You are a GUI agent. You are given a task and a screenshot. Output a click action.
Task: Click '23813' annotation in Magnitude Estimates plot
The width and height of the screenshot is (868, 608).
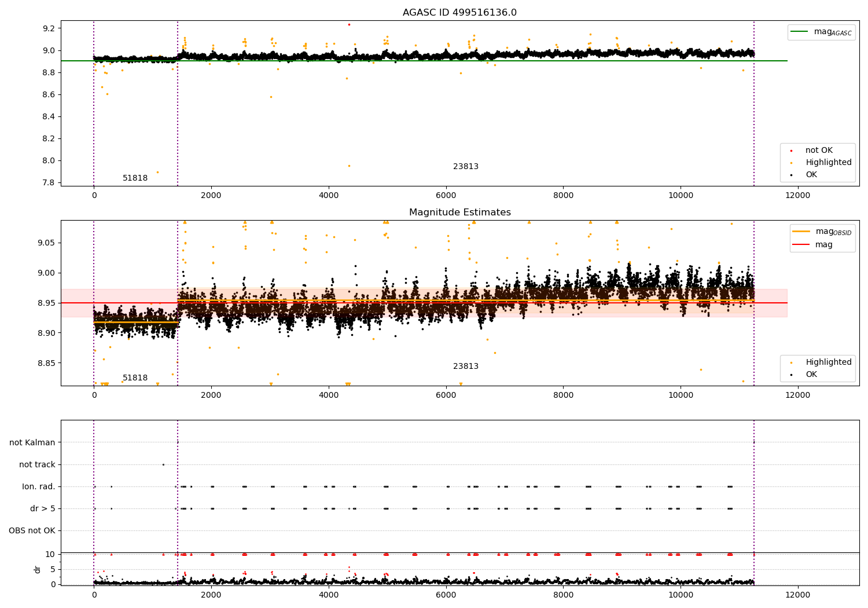pos(466,367)
